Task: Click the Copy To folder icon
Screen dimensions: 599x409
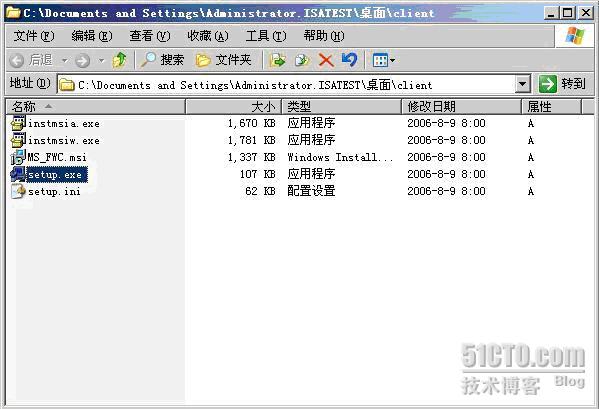Action: [302, 60]
